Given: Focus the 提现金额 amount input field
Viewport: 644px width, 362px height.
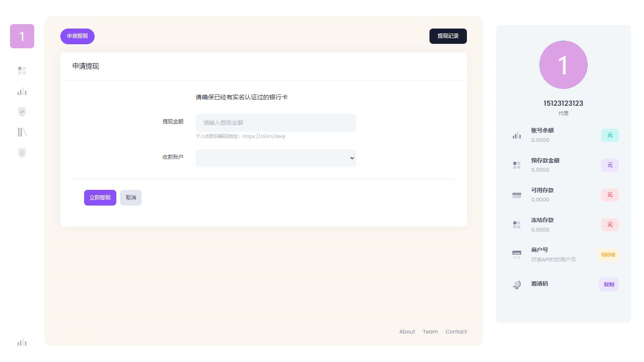Looking at the screenshot, I should (276, 123).
